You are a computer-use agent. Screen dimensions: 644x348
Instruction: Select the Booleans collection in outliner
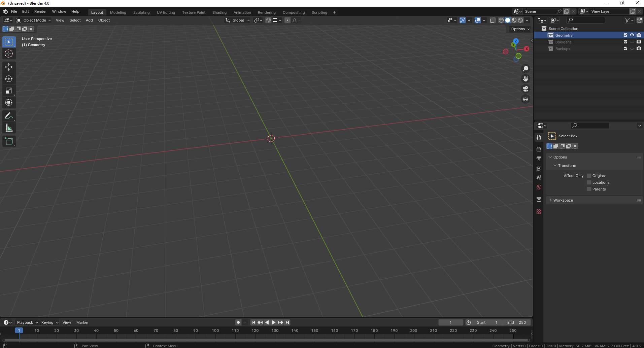coord(563,42)
